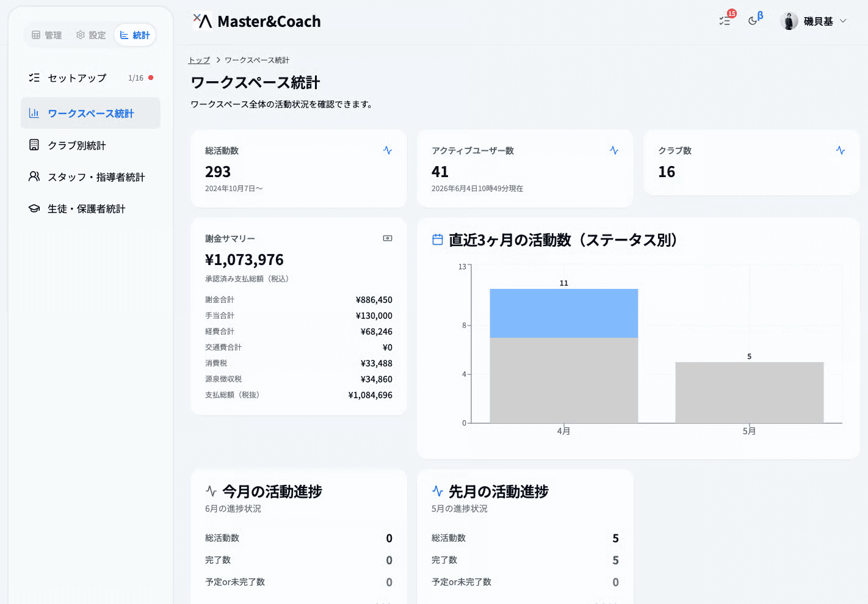Click the graduation cap icon beside 生徒・保護者統計
Viewport: 868px width, 604px height.
(34, 208)
